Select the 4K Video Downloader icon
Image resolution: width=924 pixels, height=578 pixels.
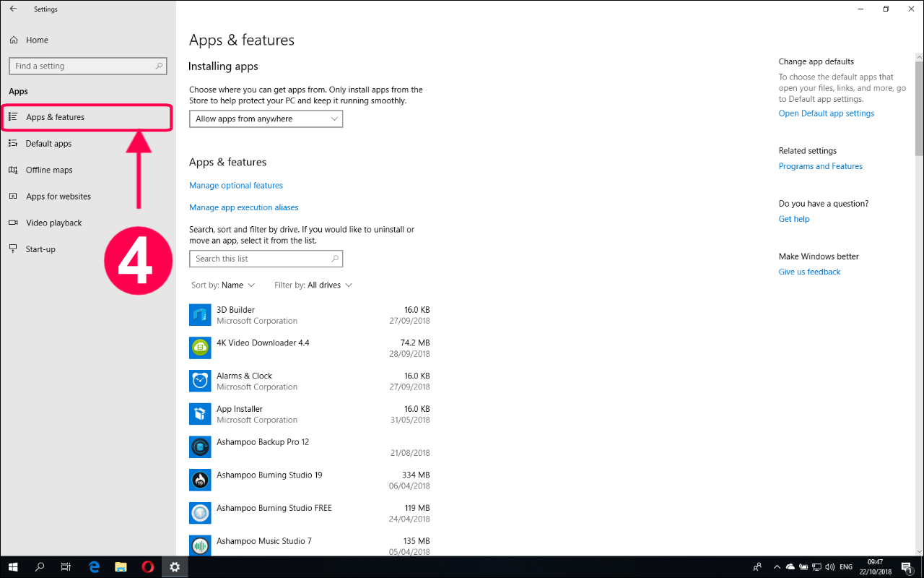(x=200, y=348)
